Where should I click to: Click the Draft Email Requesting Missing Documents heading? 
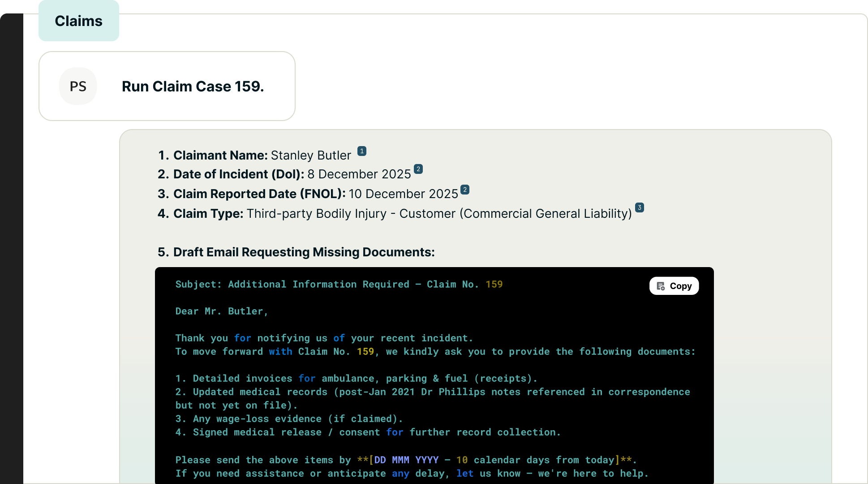point(304,252)
